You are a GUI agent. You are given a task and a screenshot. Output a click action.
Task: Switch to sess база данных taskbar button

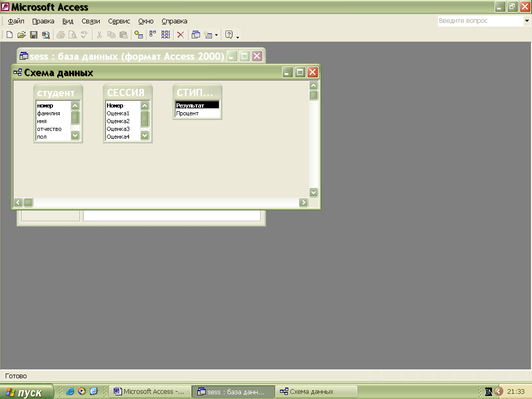click(x=233, y=392)
